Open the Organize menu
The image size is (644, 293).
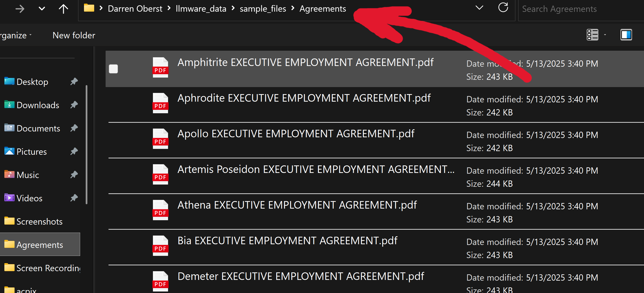point(16,35)
